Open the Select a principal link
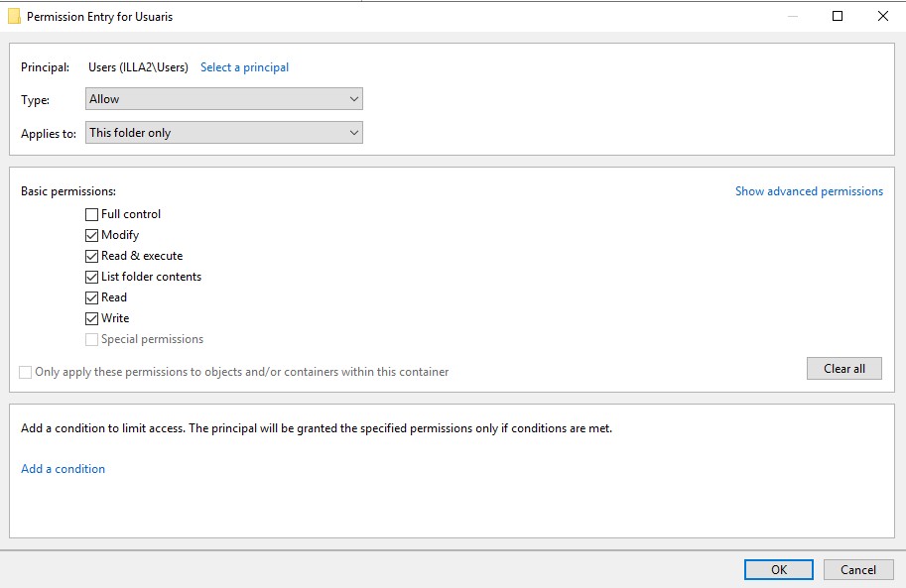Viewport: 906px width, 588px height. (x=244, y=67)
